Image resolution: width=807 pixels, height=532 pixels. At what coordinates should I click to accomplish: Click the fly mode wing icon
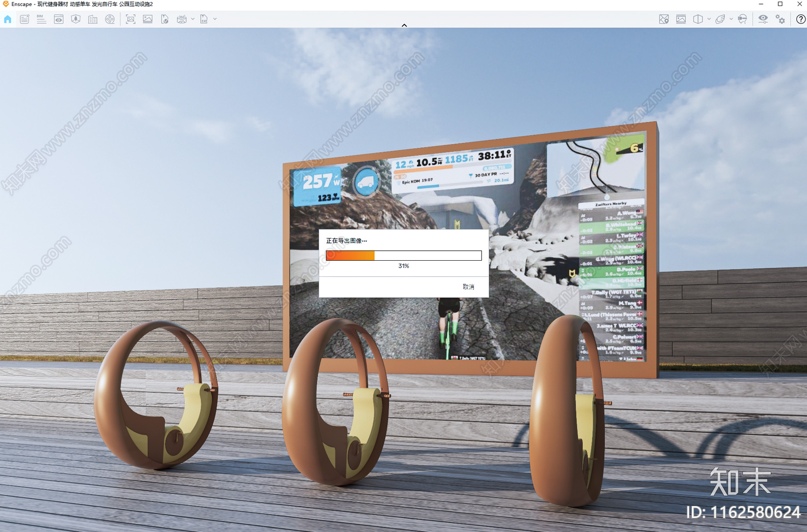tap(720, 19)
